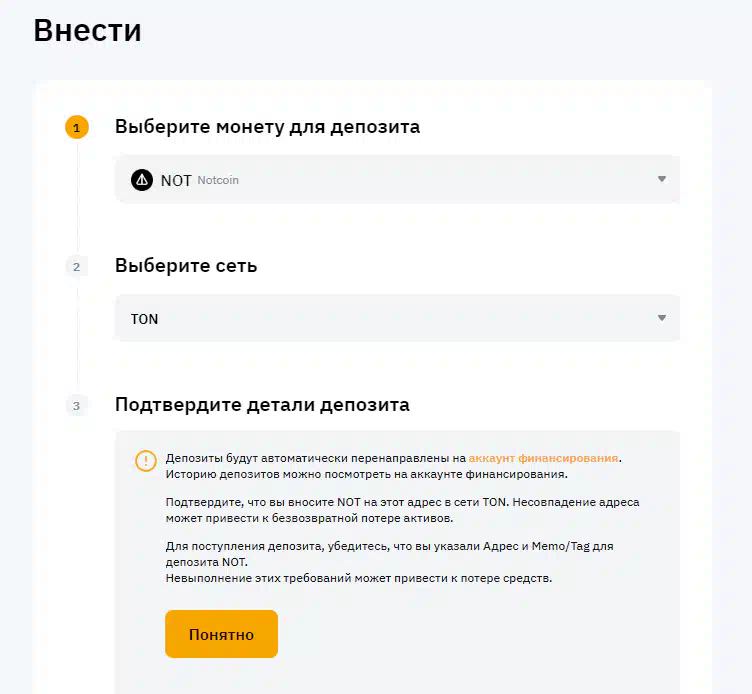This screenshot has width=752, height=694.
Task: Click the orange exclamation warning icon
Action: [x=146, y=461]
